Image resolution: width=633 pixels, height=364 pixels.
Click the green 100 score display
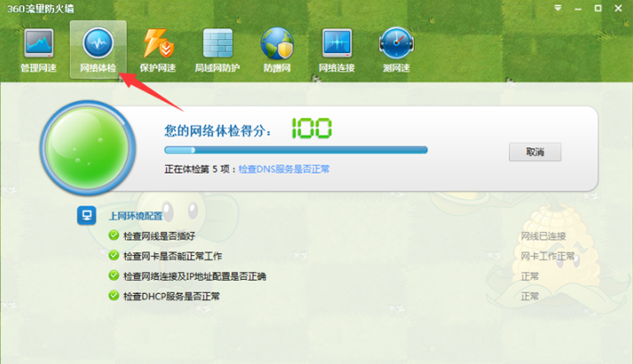(311, 129)
